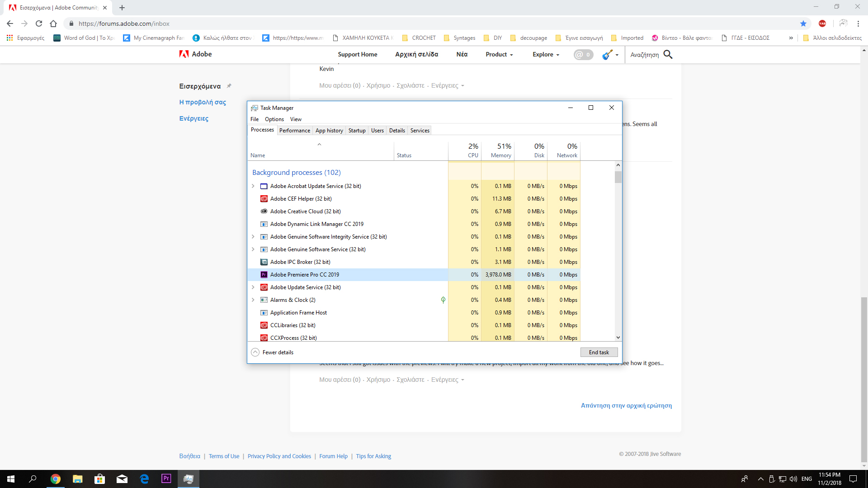The image size is (868, 488).
Task: Open Chrome's three-dot menu
Action: (x=858, y=23)
